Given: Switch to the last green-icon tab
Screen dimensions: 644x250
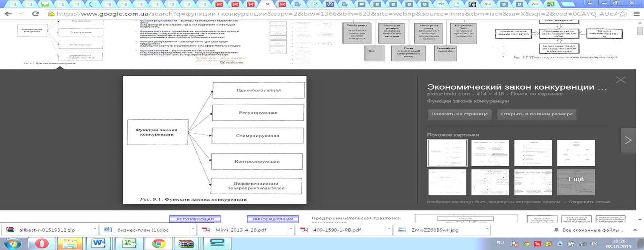Looking at the screenshot, I should point(550,4).
